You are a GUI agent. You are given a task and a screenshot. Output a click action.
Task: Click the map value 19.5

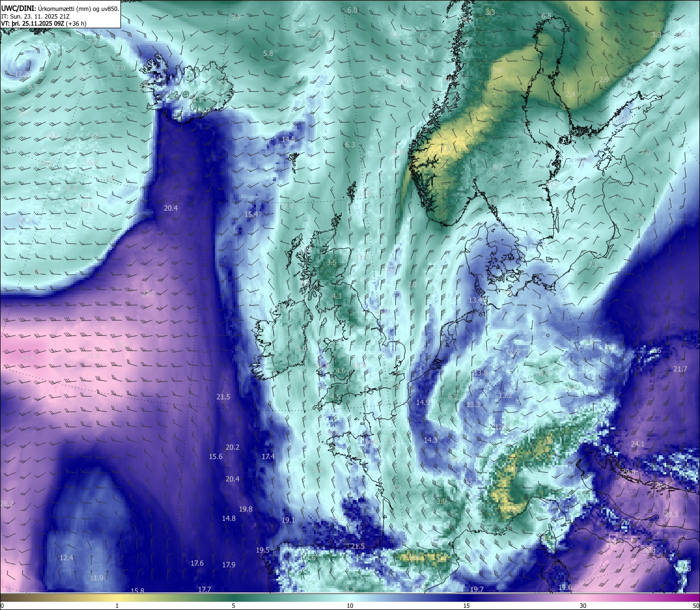click(x=262, y=550)
